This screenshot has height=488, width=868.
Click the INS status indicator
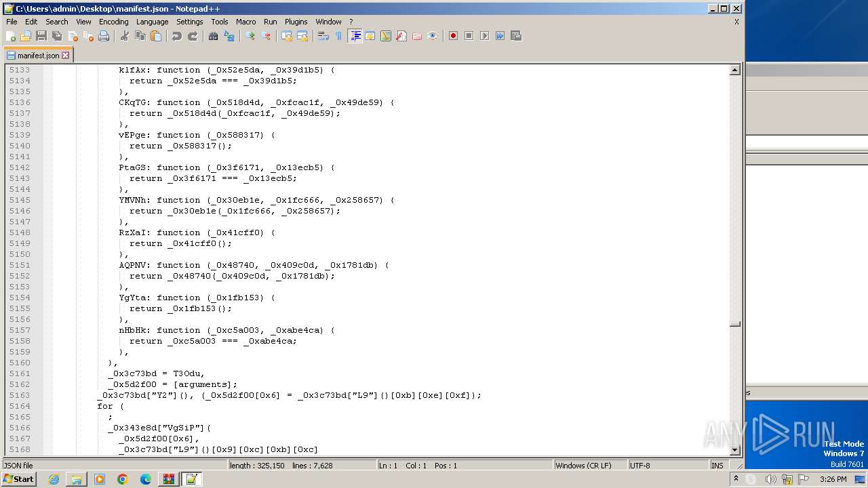(717, 466)
